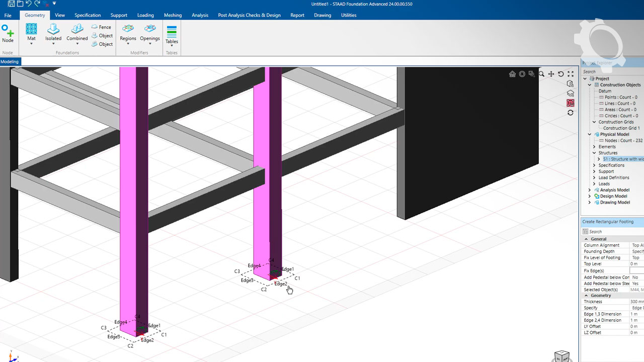Activate the pan view icon
644x362 pixels.
pyautogui.click(x=551, y=74)
